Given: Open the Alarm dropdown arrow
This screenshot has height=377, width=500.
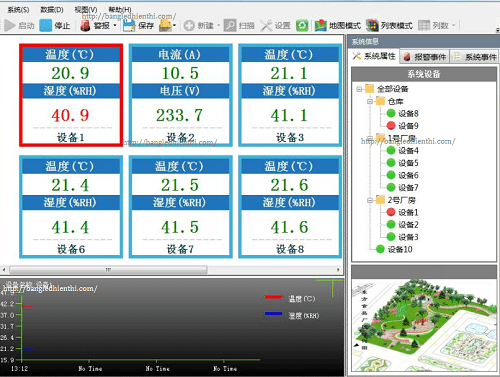Looking at the screenshot, I should click(x=115, y=25).
